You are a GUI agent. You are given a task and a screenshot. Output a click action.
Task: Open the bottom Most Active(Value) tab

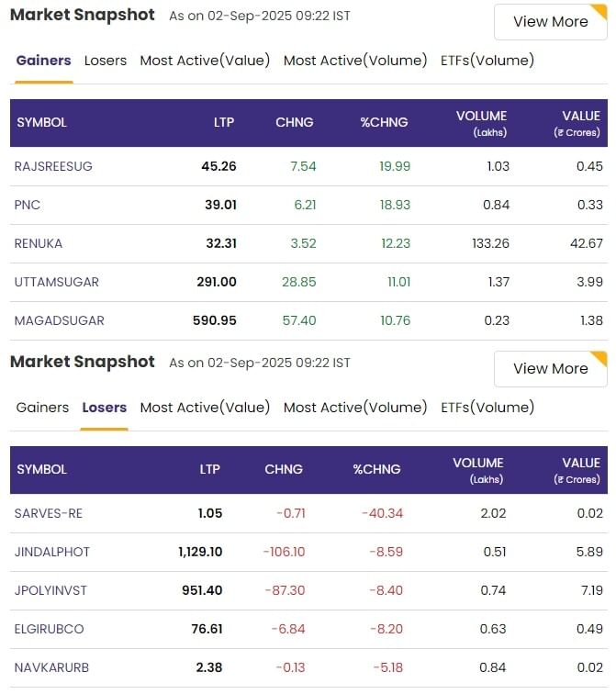click(205, 408)
